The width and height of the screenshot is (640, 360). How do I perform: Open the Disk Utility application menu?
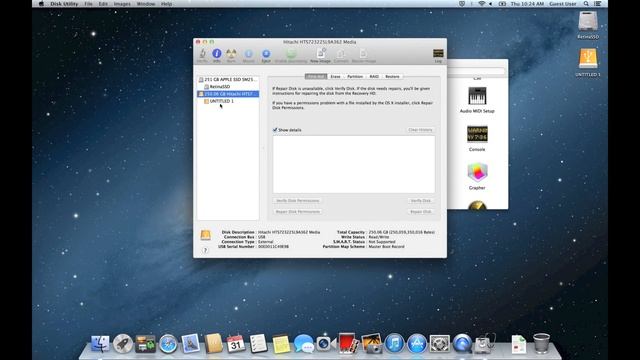(64, 4)
